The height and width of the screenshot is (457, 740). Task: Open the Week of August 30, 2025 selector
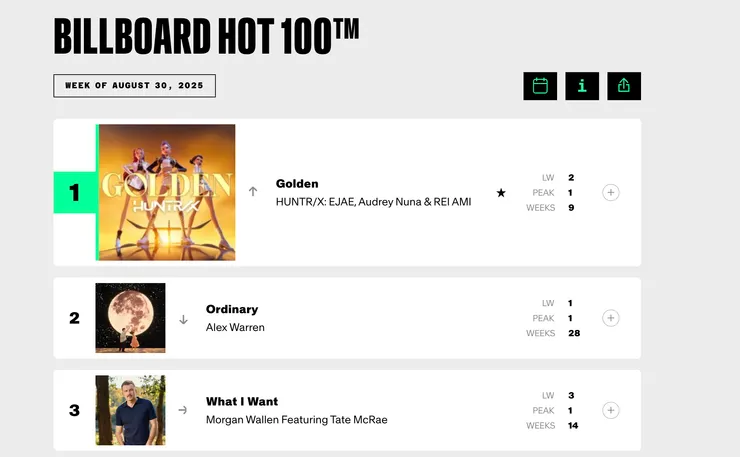tap(134, 86)
